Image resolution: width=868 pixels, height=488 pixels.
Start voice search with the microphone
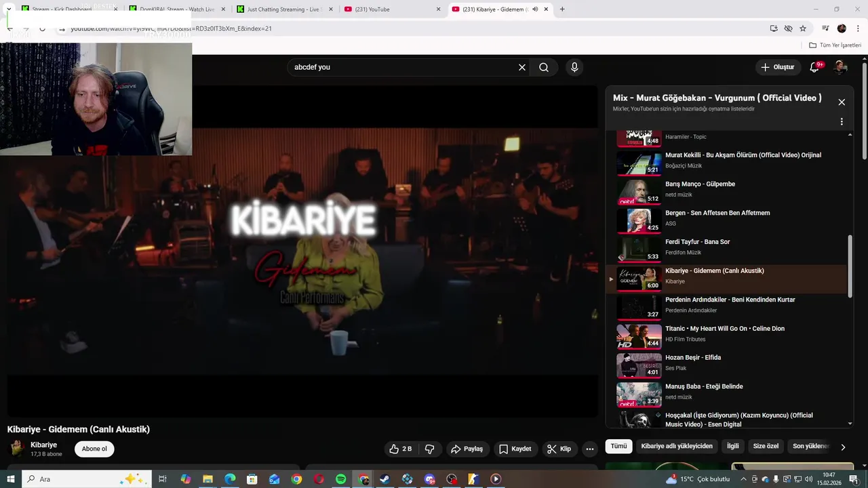(x=574, y=67)
